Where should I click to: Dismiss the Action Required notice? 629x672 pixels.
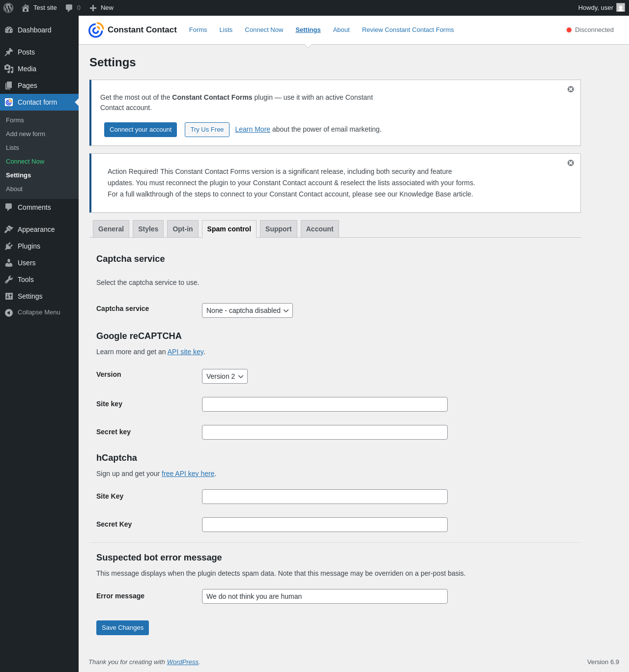[571, 163]
